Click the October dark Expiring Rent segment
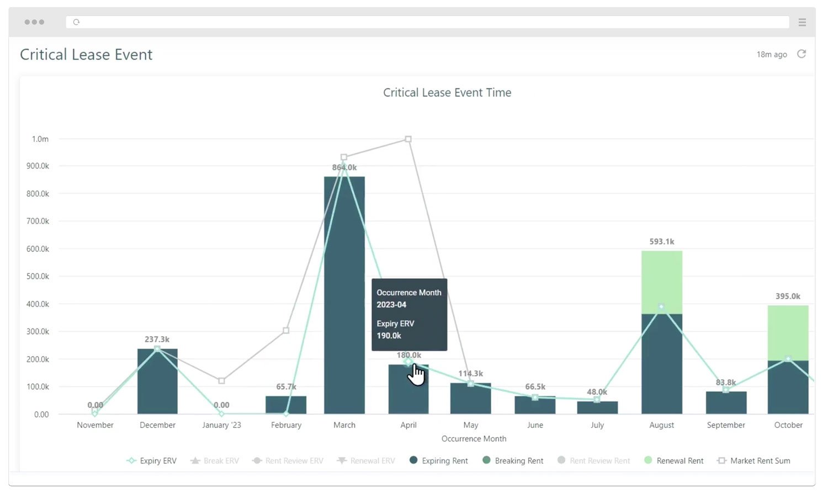The width and height of the screenshot is (828, 504). click(x=788, y=388)
